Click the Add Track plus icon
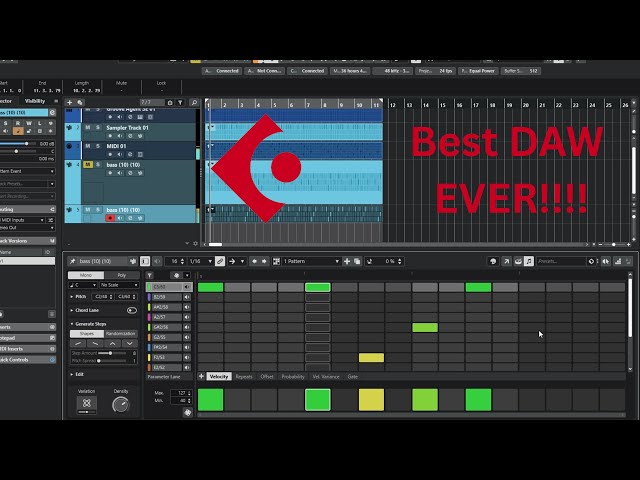 69,102
